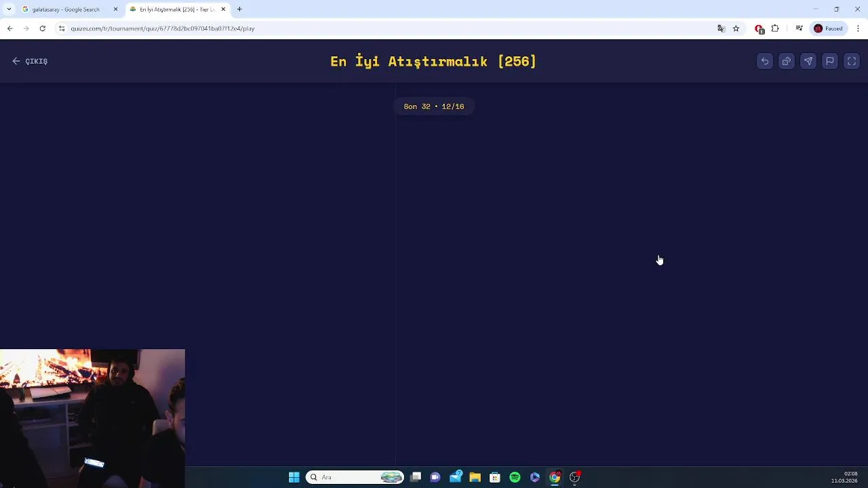Click the undo arrow icon in quiz header
The height and width of the screenshot is (488, 868).
pyautogui.click(x=765, y=61)
